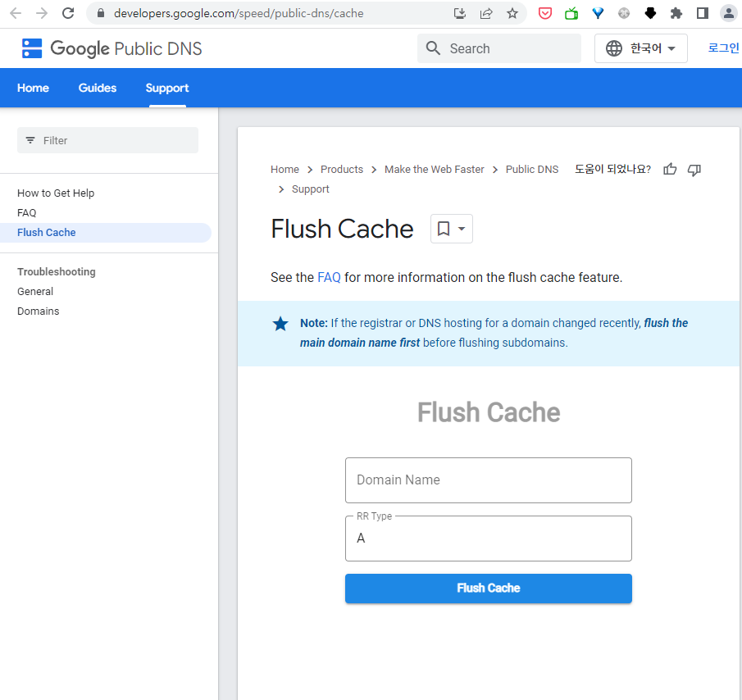Click Make the Web Faster breadcrumb
The width and height of the screenshot is (742, 700).
pos(435,170)
